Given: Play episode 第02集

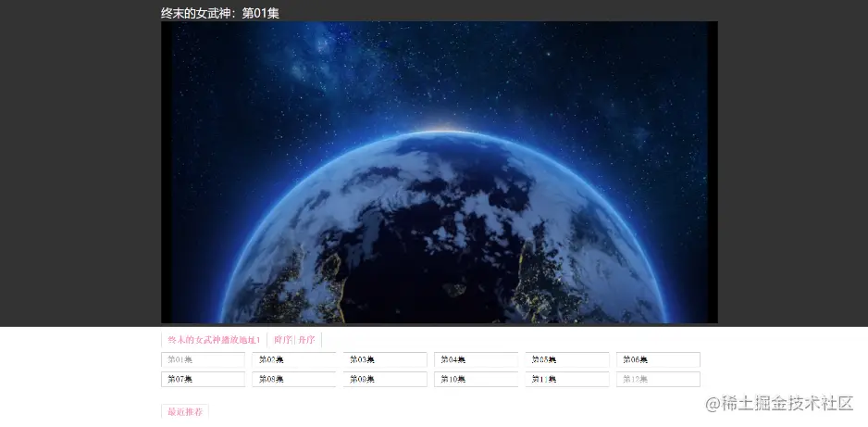Looking at the screenshot, I should coord(294,359).
